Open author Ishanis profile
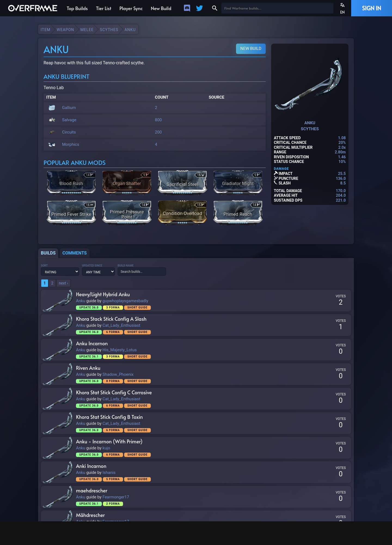392x545 pixels. coord(109,473)
